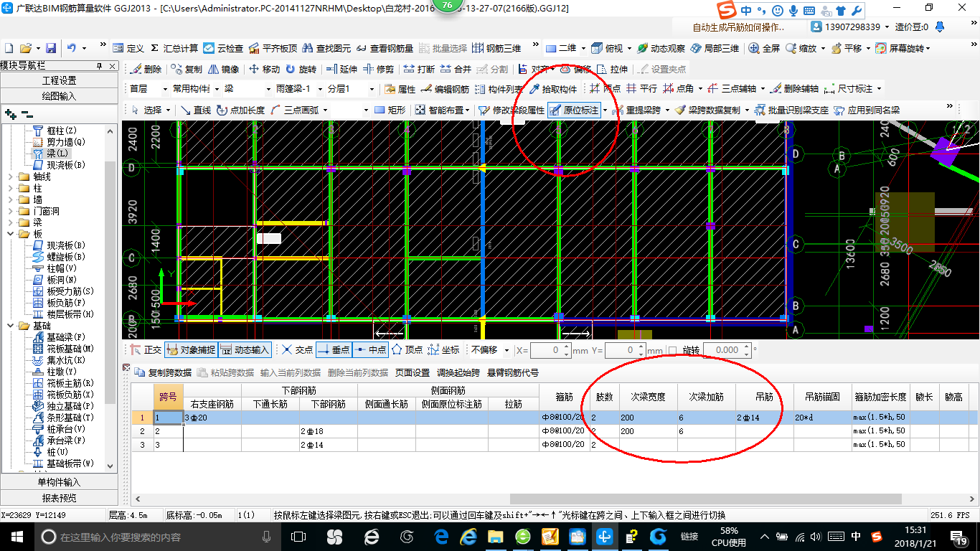This screenshot has width=980, height=551.
Task: Select the 修剪 trim tool
Action: 378,69
